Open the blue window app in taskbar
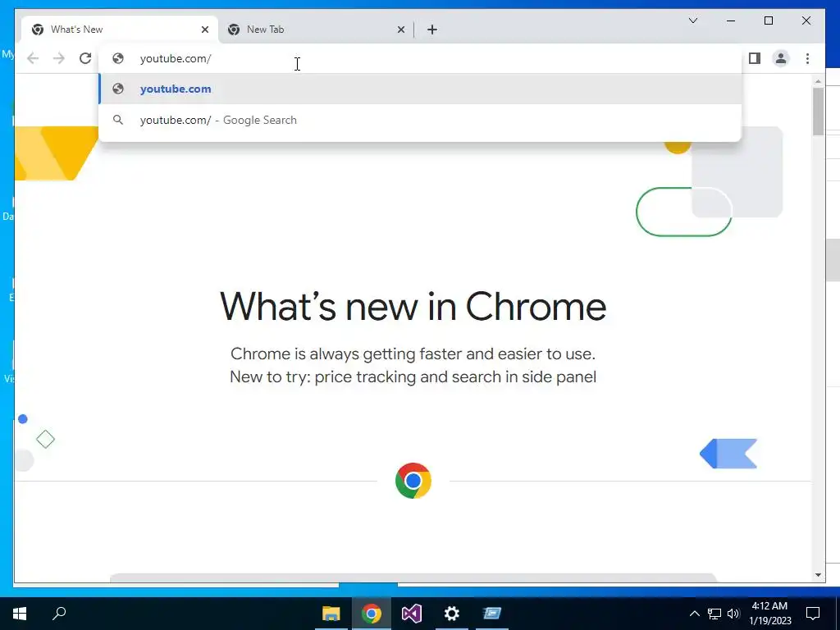Screen dimensions: 840x630 click(x=492, y=614)
